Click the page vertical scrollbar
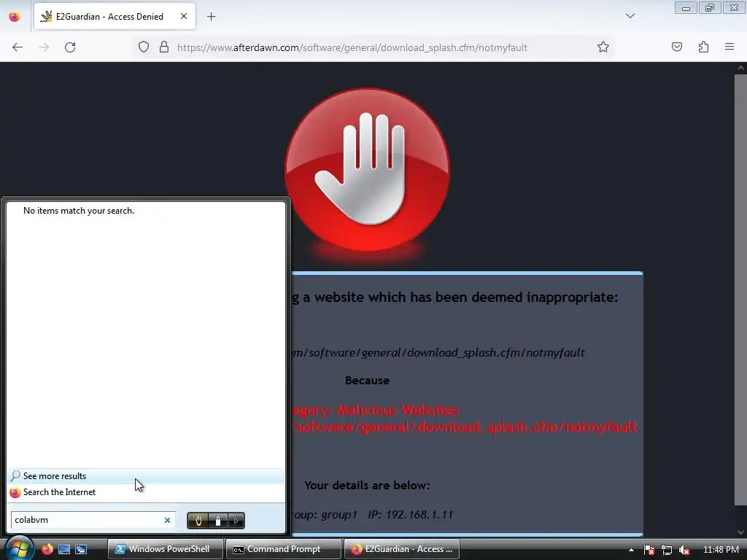 [740, 289]
